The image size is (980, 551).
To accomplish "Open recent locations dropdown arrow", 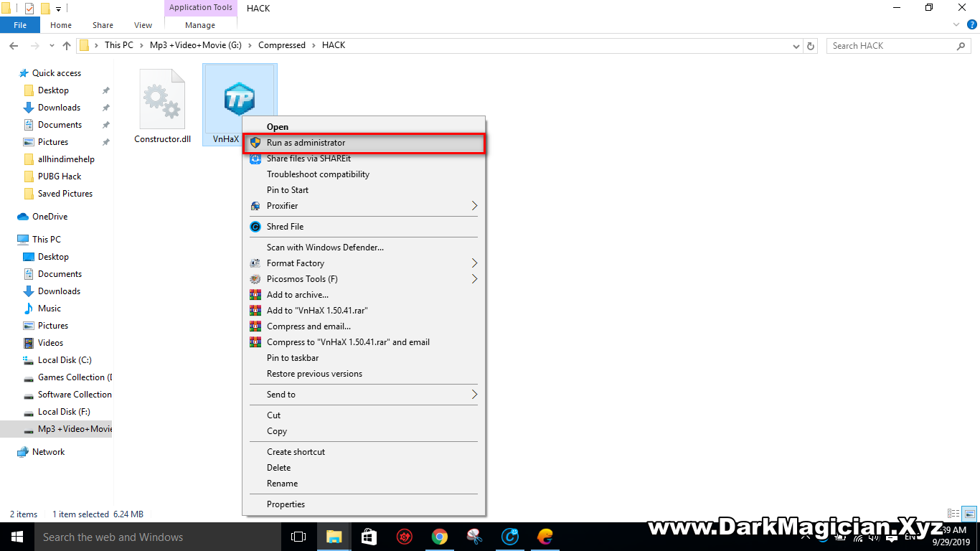I will click(x=51, y=45).
